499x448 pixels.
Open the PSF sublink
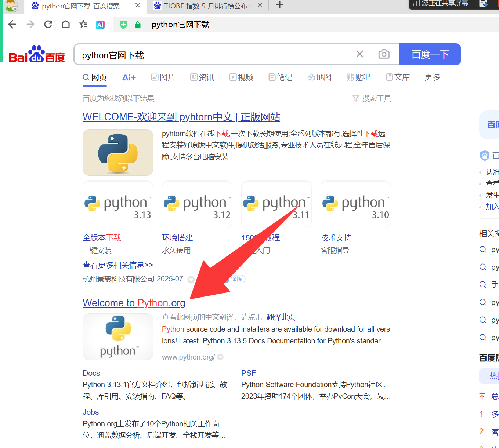pyautogui.click(x=249, y=373)
